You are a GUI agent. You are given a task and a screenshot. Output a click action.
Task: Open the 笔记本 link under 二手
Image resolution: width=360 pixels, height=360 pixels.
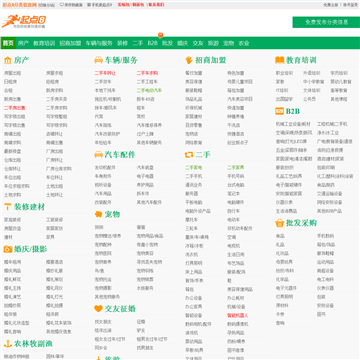(x=234, y=193)
